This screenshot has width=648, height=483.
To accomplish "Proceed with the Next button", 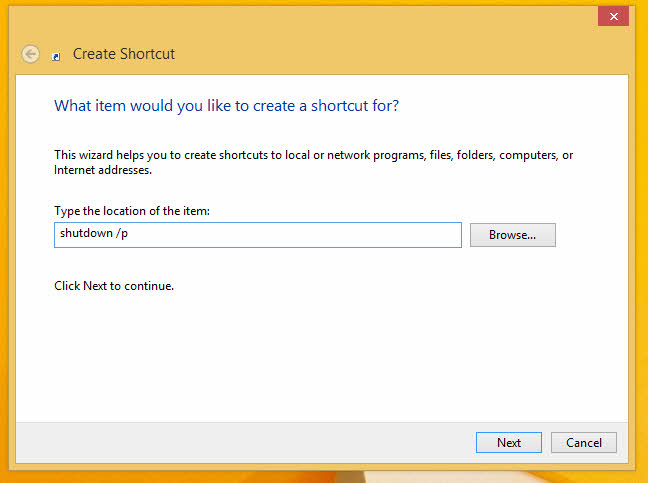I will click(x=508, y=442).
